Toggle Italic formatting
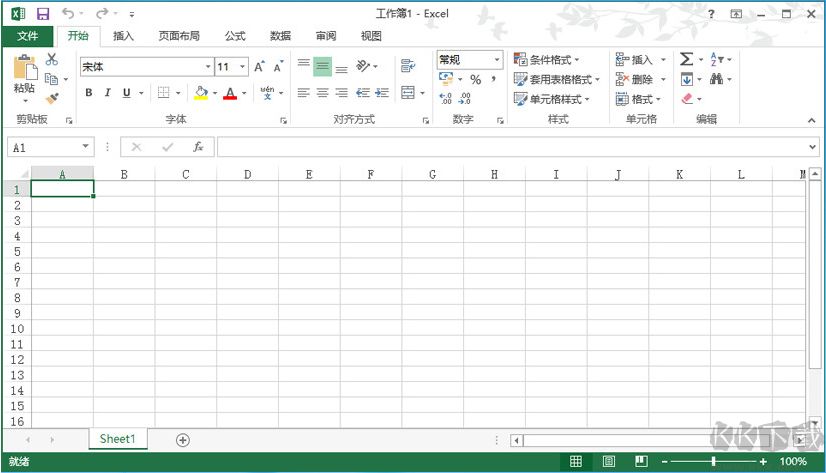The width and height of the screenshot is (826, 473). [x=107, y=93]
